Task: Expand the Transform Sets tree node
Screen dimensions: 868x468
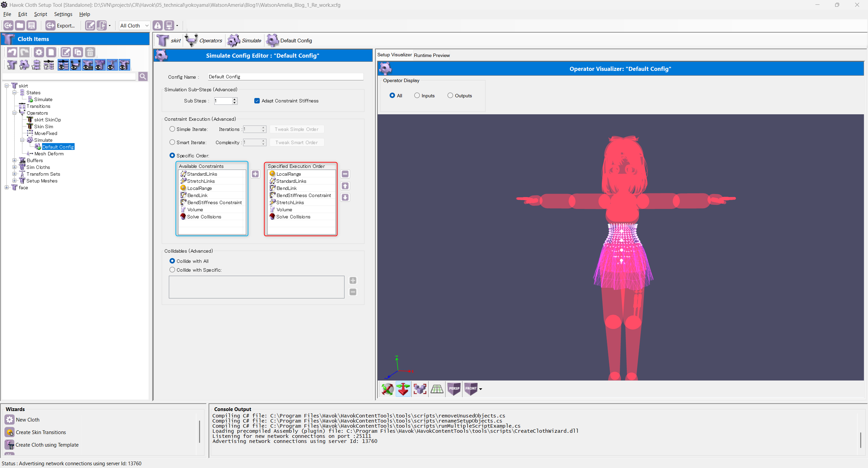Action: 14,174
